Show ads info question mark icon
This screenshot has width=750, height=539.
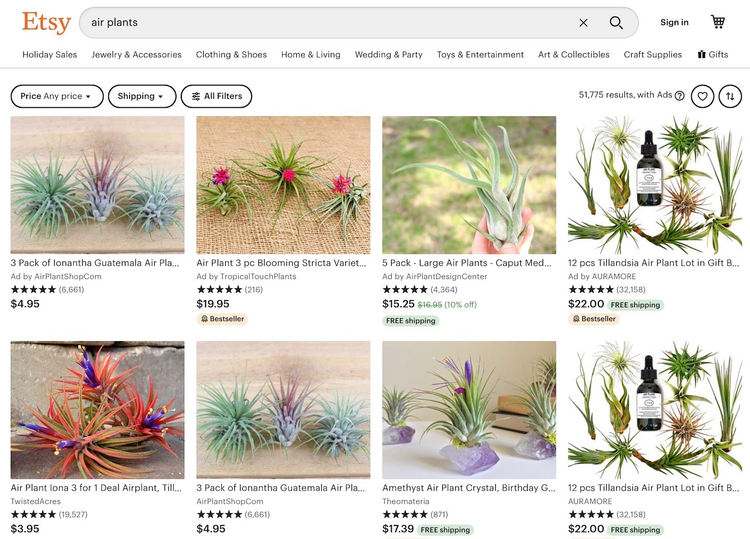tap(679, 96)
